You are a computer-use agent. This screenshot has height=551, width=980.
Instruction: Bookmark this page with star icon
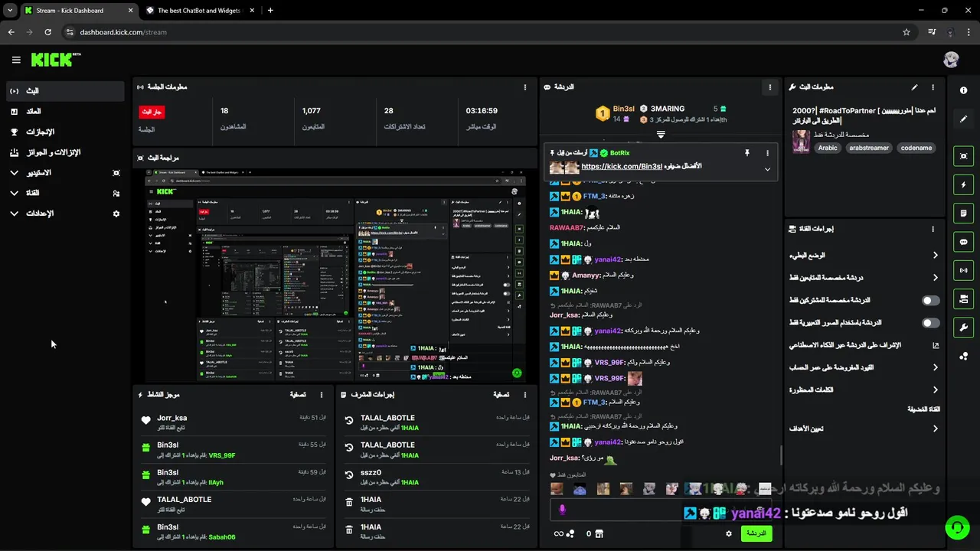906,32
